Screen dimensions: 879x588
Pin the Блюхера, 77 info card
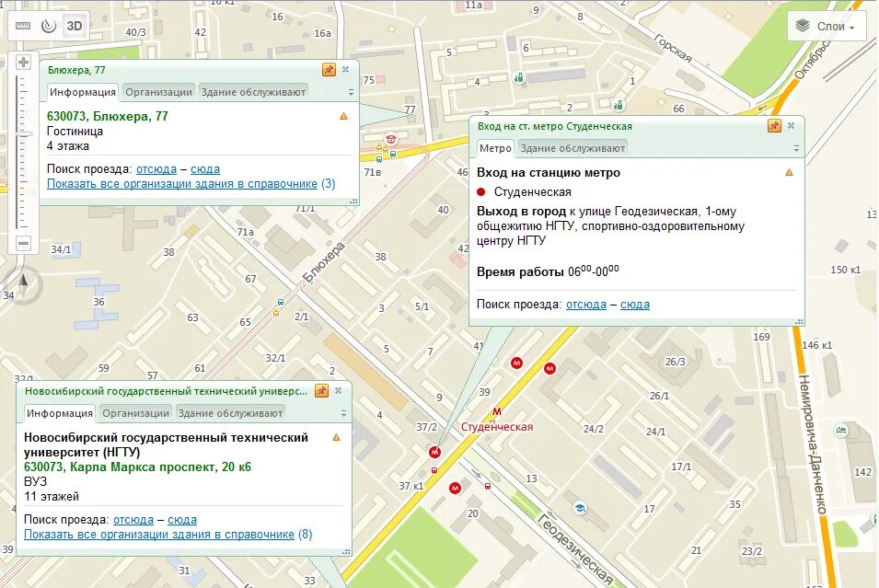(329, 70)
